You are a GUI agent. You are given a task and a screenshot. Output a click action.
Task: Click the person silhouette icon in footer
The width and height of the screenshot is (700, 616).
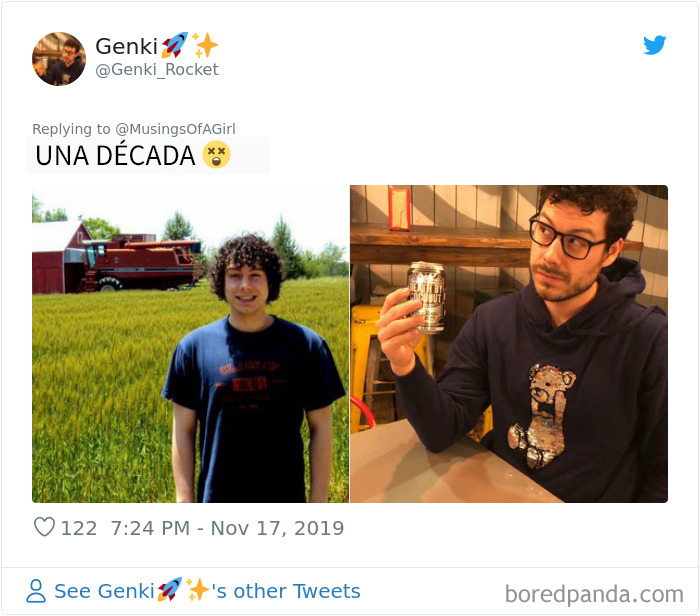tap(36, 591)
